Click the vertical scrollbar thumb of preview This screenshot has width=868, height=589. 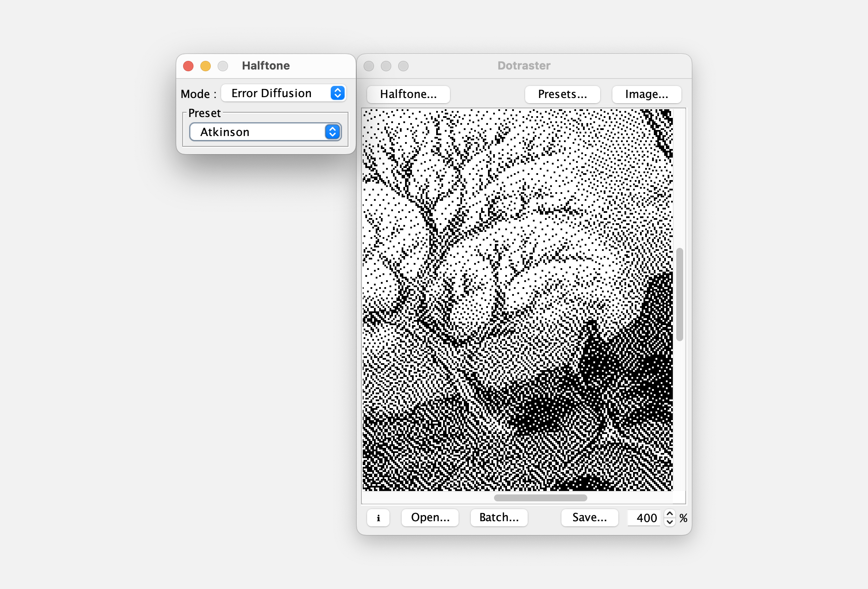click(679, 294)
